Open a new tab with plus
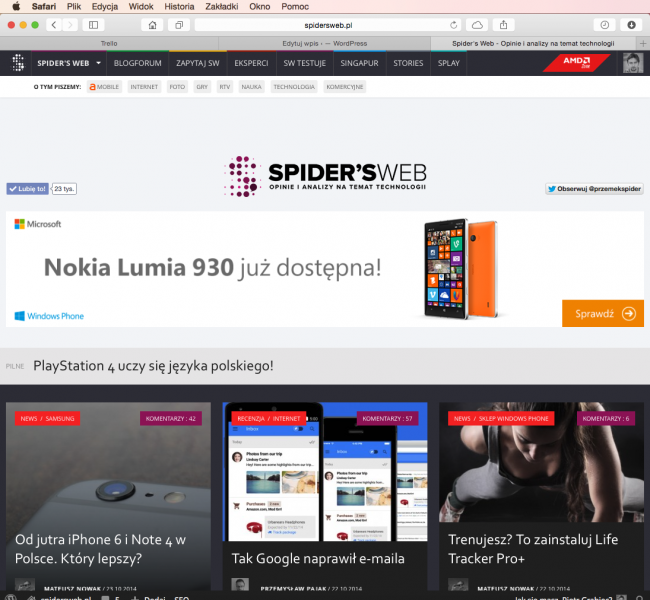The width and height of the screenshot is (650, 600). (643, 43)
